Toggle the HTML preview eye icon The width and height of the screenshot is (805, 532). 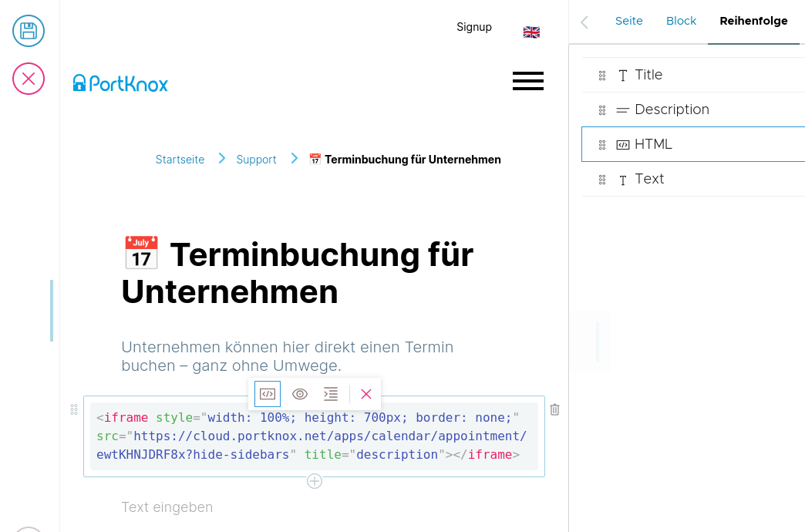pos(300,394)
